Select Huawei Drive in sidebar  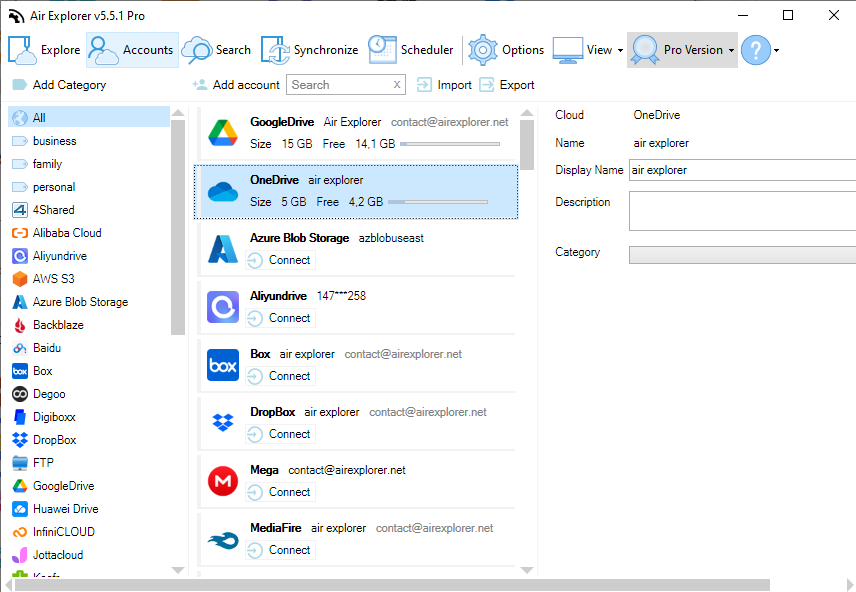(x=89, y=508)
